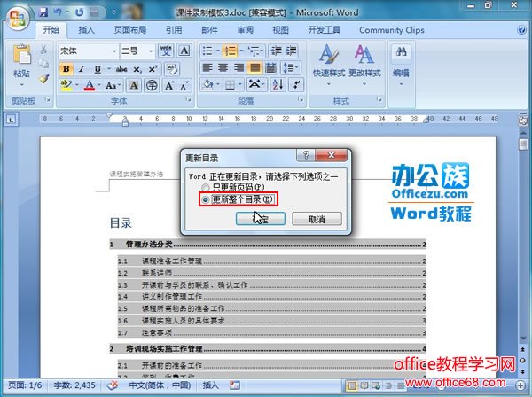
Task: Switch to the 插入 ribbon tab
Action: tap(87, 30)
